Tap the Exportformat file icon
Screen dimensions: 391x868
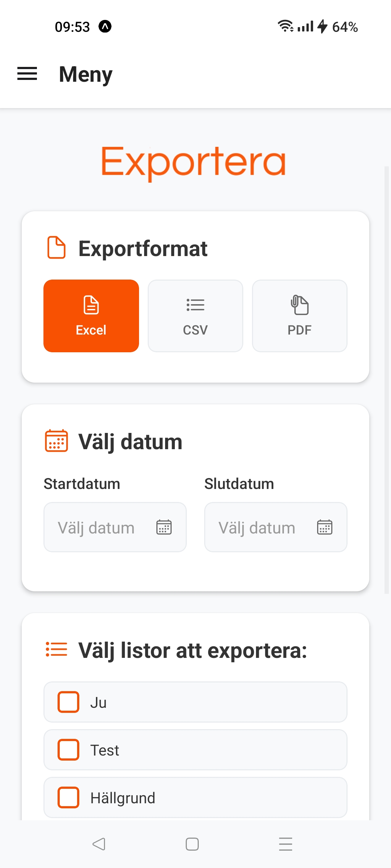coord(56,248)
